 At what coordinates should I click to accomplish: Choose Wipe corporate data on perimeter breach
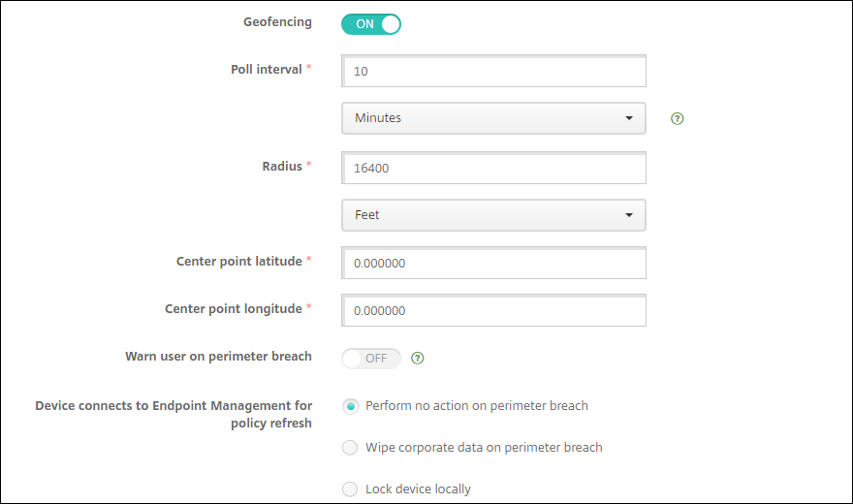click(x=350, y=448)
